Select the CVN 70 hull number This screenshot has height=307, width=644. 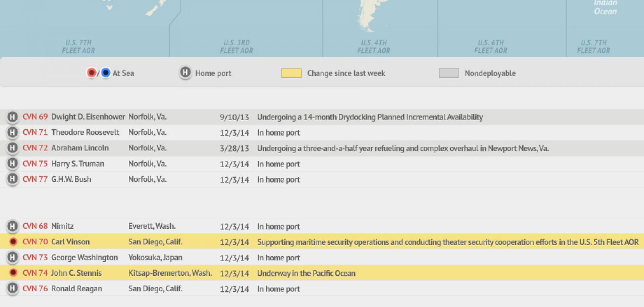(x=35, y=242)
